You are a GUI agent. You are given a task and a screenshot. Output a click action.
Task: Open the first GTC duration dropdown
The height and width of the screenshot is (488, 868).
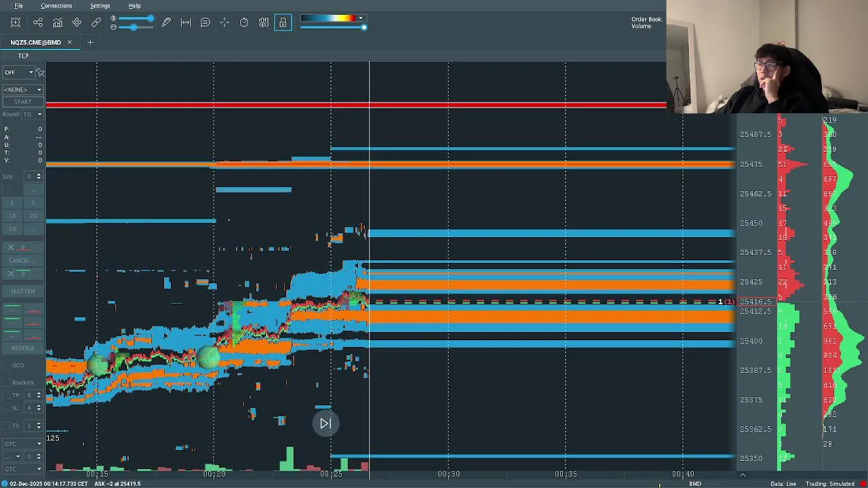(x=22, y=444)
